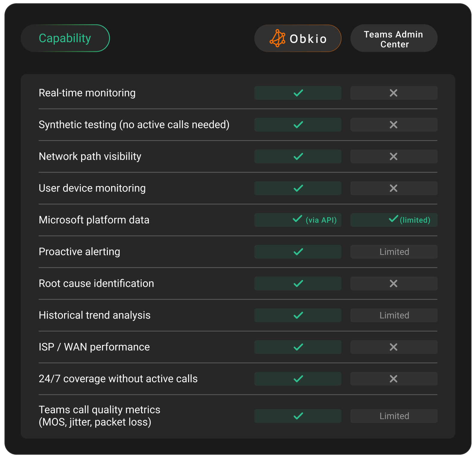Click the "User device monitoring" label

(92, 188)
